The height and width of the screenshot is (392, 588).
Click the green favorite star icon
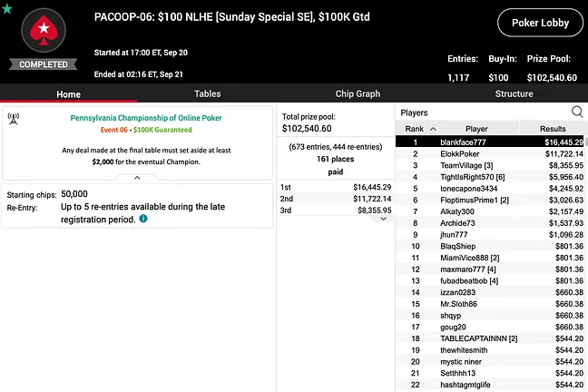pyautogui.click(x=6, y=8)
